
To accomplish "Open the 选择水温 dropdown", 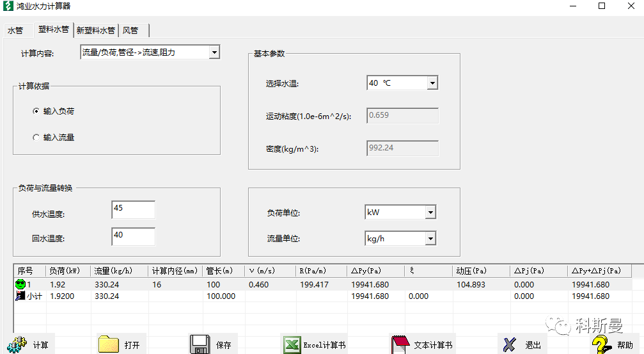I will click(x=432, y=83).
